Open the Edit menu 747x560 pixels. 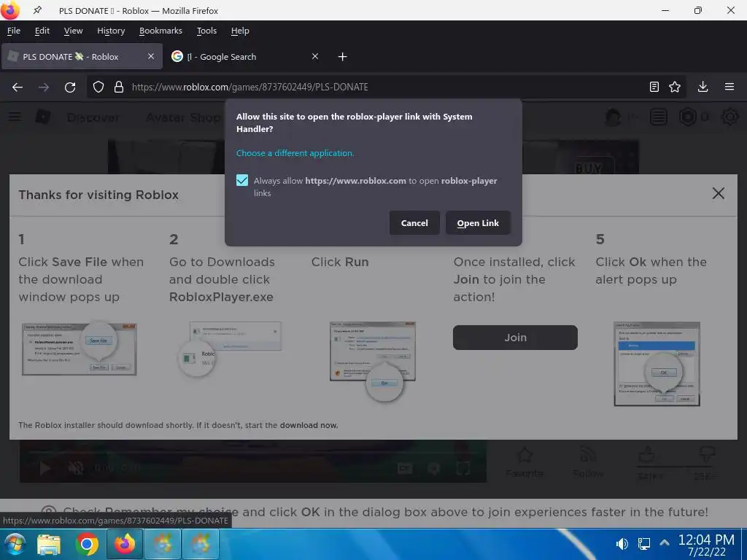coord(42,31)
